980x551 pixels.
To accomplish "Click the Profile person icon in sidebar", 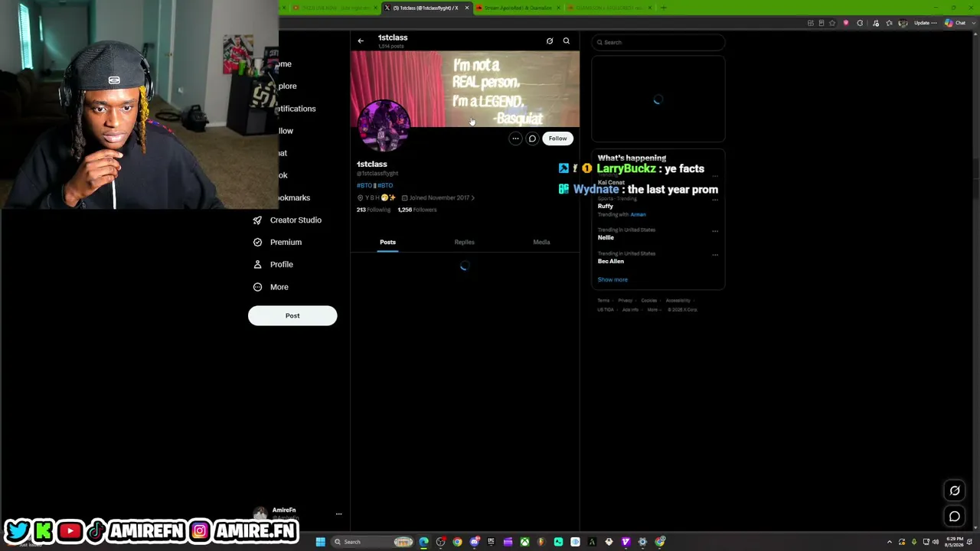I will (x=257, y=264).
